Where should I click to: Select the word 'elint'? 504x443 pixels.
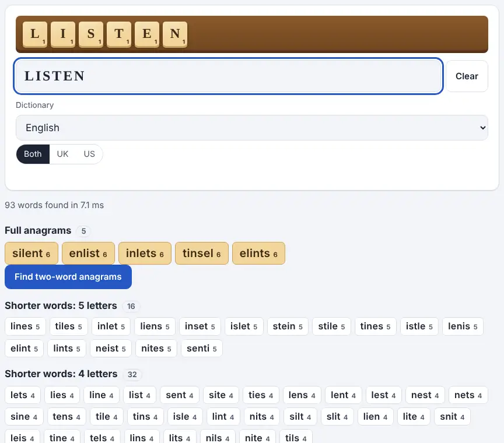point(24,349)
